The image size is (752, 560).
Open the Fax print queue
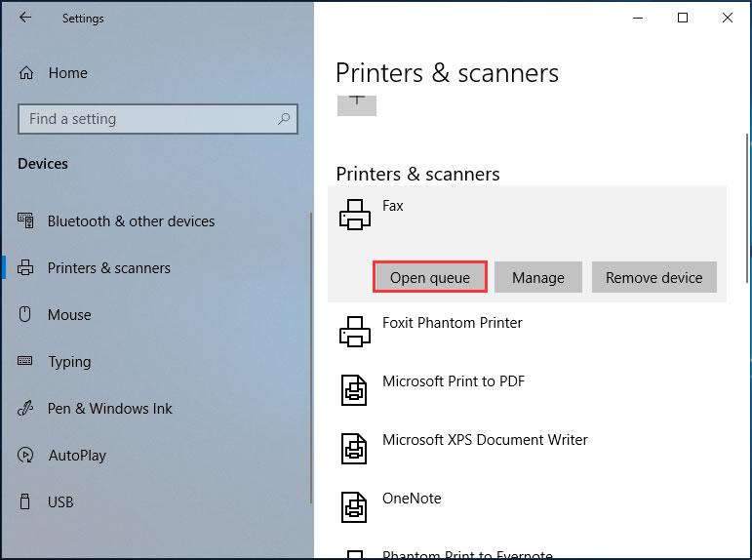tap(430, 277)
